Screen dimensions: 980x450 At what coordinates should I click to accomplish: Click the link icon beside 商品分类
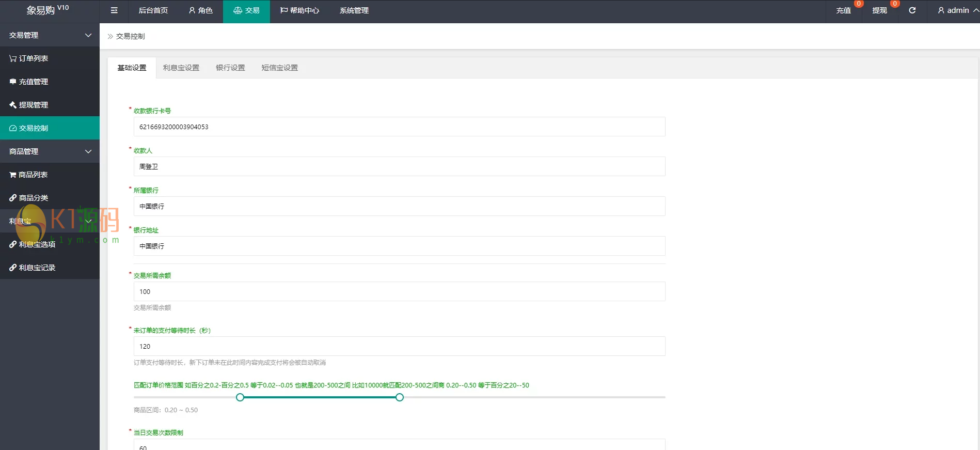(x=13, y=198)
